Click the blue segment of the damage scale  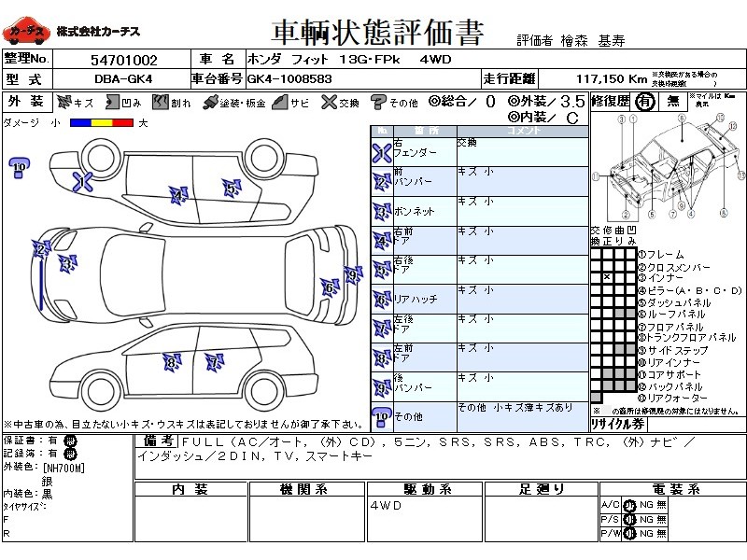[x=80, y=123]
